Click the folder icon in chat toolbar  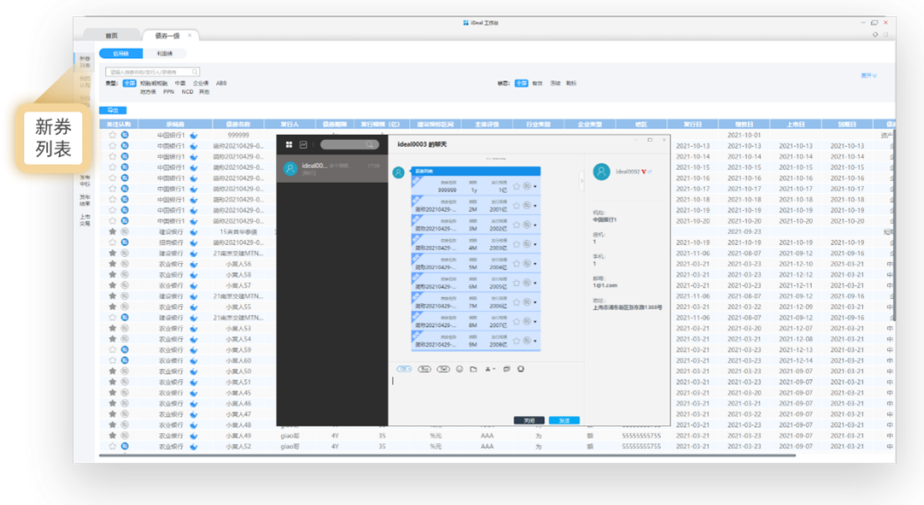[473, 369]
